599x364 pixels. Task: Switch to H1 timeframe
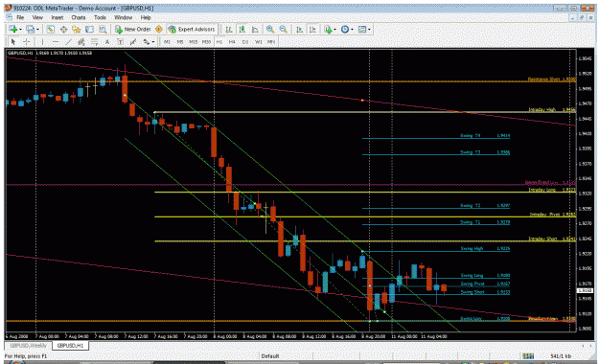(219, 41)
